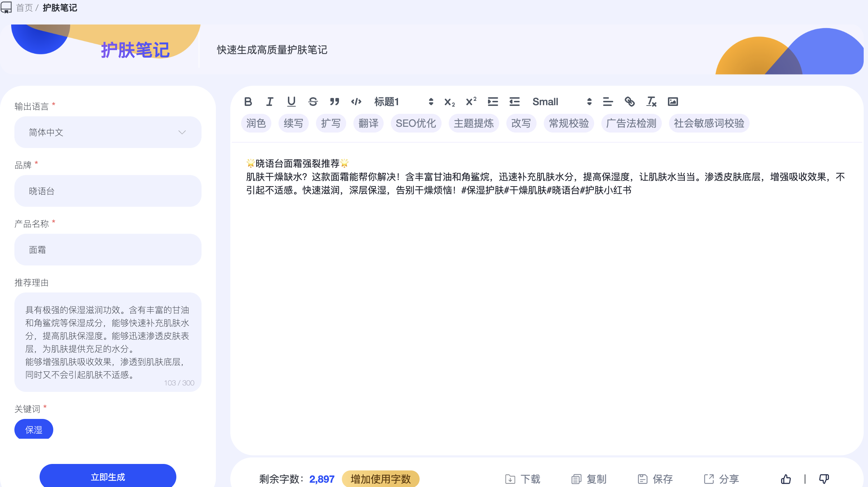Insert a hyperlink
Screen dimensions: 868x487
tap(629, 102)
